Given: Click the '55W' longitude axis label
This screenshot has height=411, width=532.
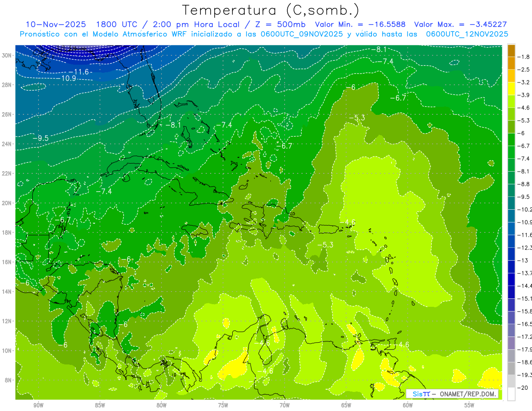Looking at the screenshot, I should tap(469, 405).
